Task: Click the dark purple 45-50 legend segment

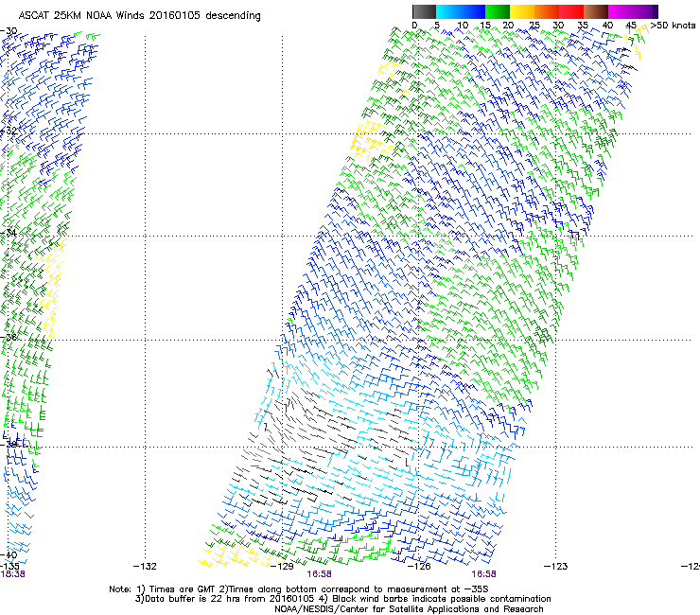Action: 645,11
